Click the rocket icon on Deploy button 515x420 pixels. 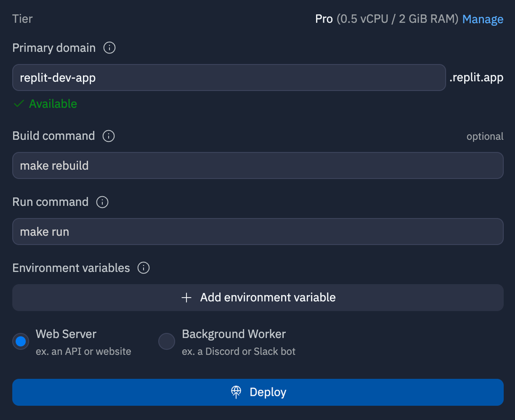click(236, 392)
